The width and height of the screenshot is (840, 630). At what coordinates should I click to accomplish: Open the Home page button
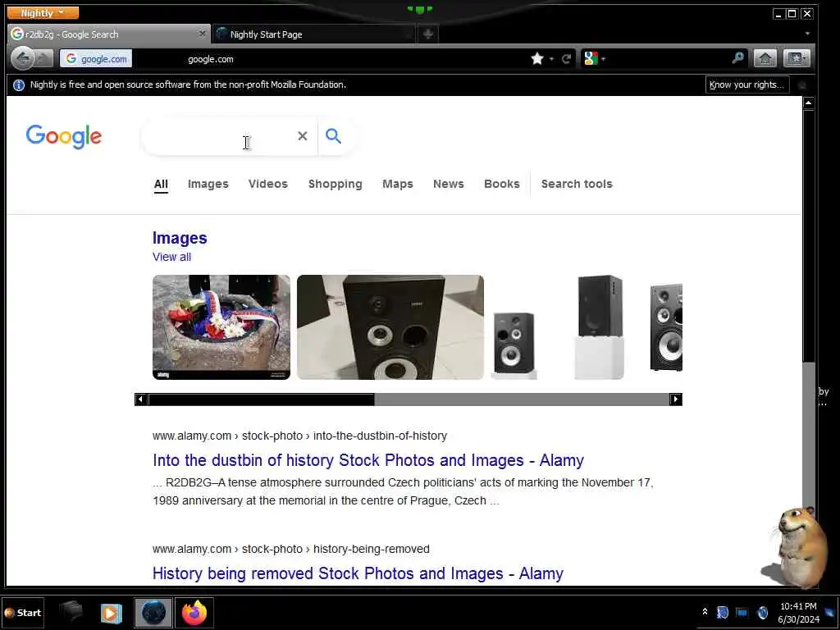[x=765, y=58]
